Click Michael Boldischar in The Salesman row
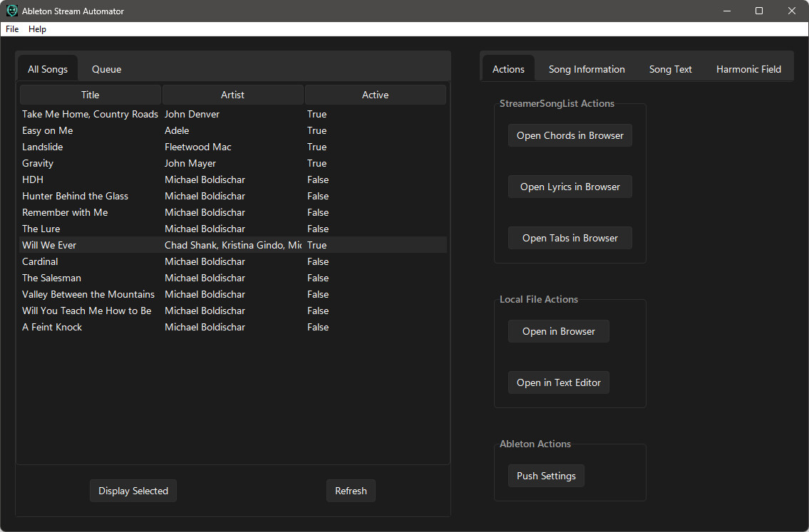The image size is (809, 532). tap(205, 278)
